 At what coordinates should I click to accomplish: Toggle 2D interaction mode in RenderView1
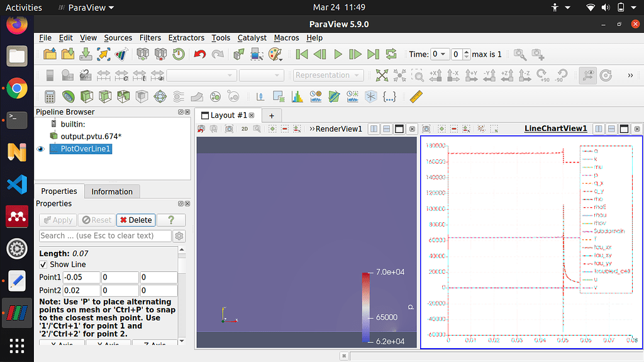(245, 129)
